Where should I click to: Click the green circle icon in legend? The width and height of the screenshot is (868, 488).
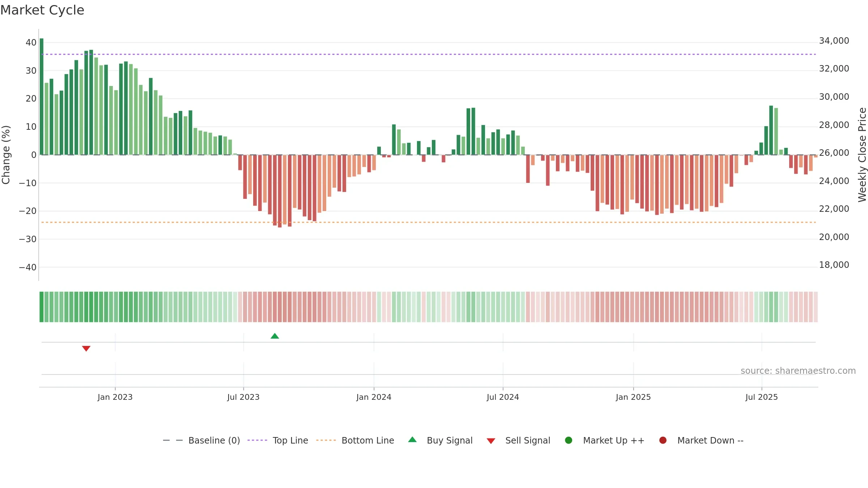pos(569,440)
